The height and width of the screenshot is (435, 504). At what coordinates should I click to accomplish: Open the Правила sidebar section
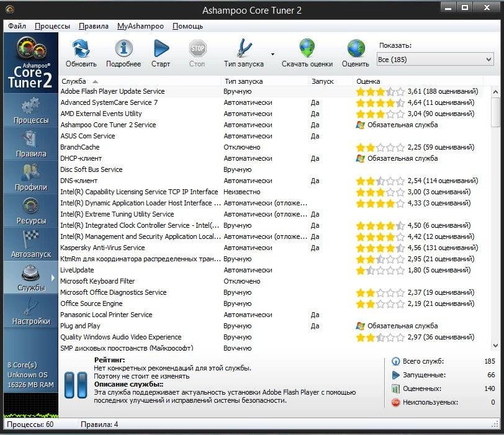click(x=31, y=144)
